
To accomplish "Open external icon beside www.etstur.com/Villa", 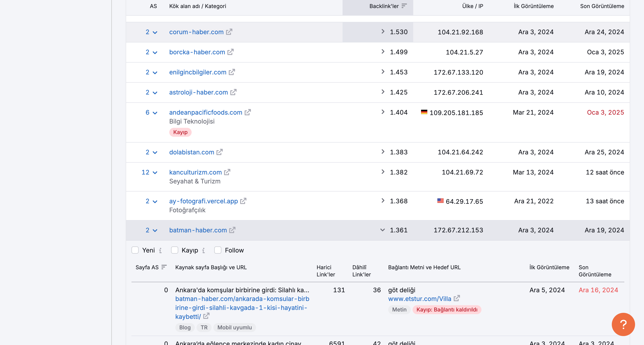I will (457, 298).
